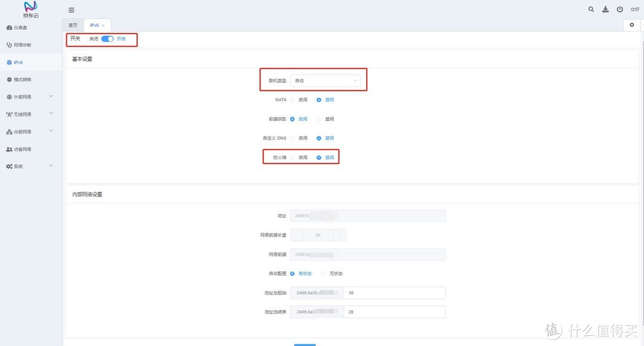Select 访客网络 in the sidebar
Image resolution: width=644 pixels, height=346 pixels.
pyautogui.click(x=21, y=149)
